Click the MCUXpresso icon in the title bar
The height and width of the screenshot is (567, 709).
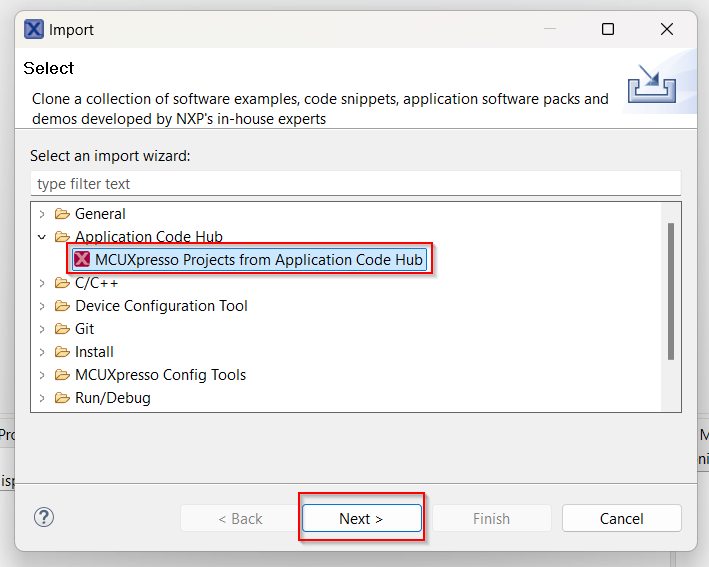pos(34,29)
